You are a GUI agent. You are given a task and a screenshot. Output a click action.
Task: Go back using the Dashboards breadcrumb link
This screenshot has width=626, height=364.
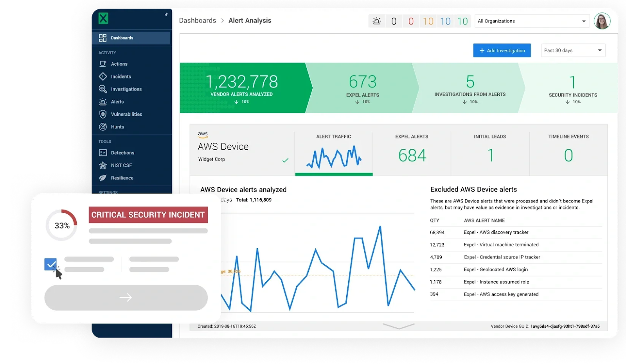pyautogui.click(x=198, y=20)
